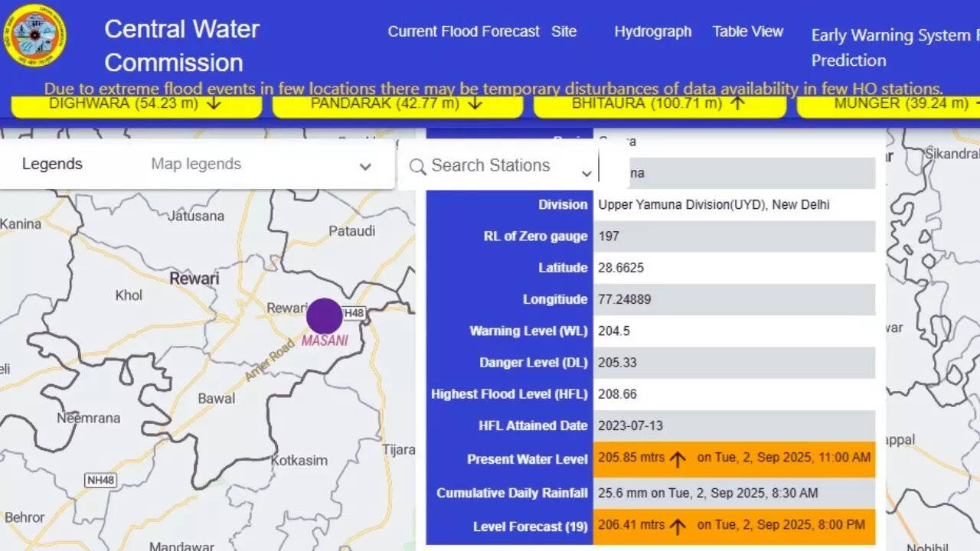Click the Pataudi label on the map
The width and height of the screenshot is (980, 551).
351,230
